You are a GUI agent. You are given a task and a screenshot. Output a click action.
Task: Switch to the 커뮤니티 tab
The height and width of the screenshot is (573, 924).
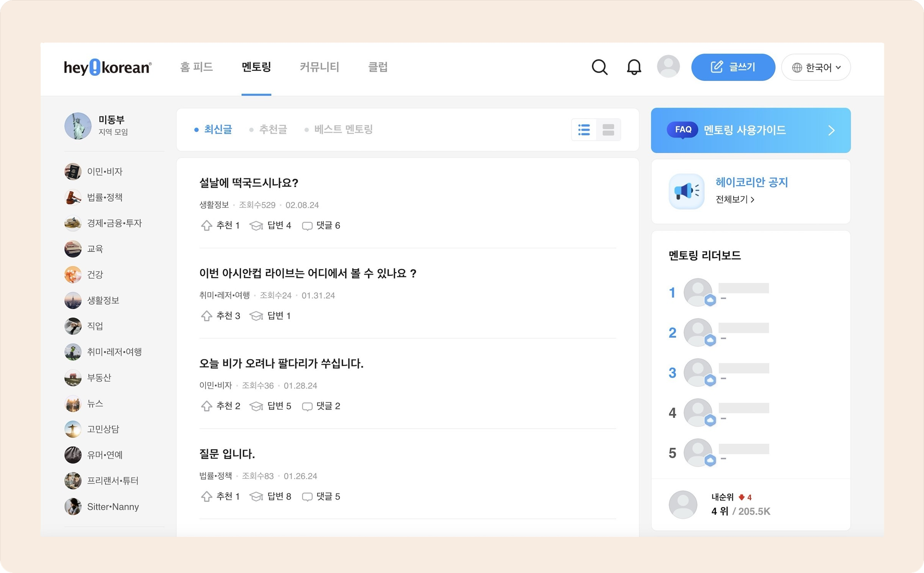click(320, 67)
